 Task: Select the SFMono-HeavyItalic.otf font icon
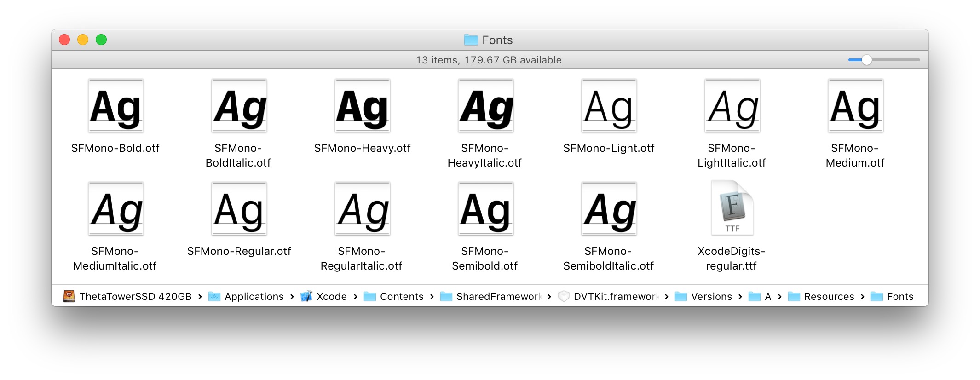click(486, 106)
